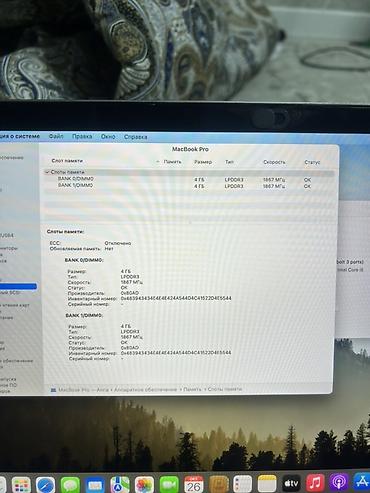Click OK status in the BANK 1/DIMM0 row
Viewport: 370px width, 493px height.
(x=307, y=186)
